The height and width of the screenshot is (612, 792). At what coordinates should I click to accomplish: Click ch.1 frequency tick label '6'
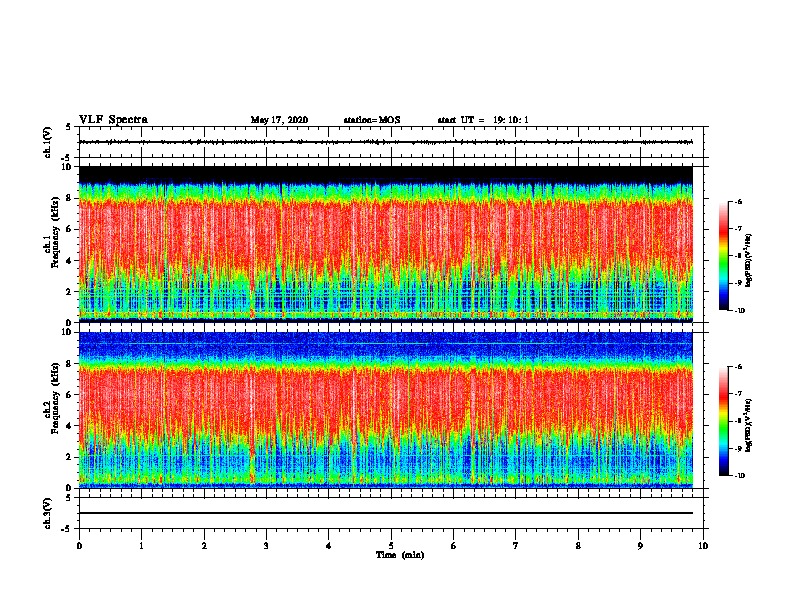69,229
